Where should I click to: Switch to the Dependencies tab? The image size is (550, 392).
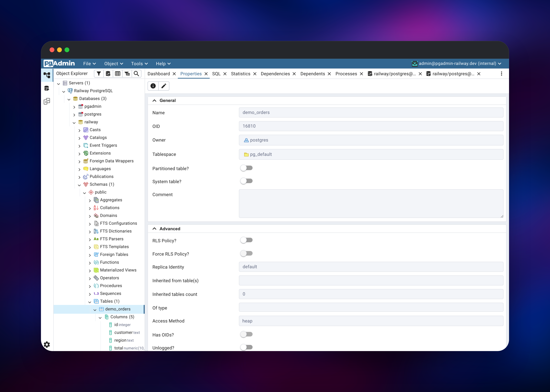coord(275,74)
